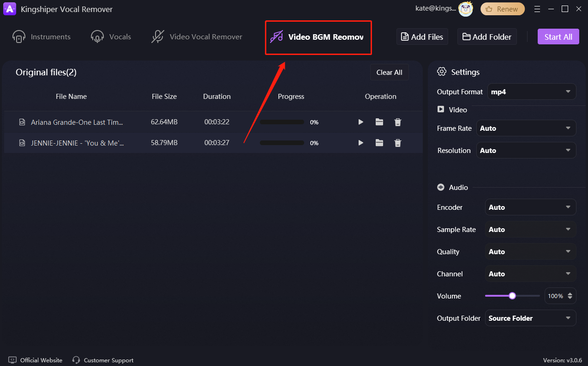588x366 pixels.
Task: Click the Video section play icon
Action: point(441,110)
